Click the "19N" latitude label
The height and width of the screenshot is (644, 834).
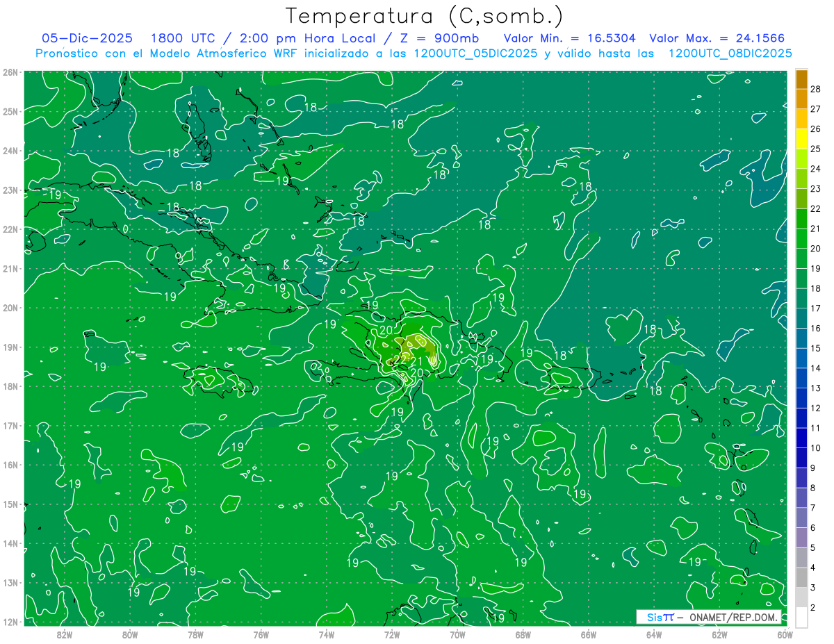10,347
